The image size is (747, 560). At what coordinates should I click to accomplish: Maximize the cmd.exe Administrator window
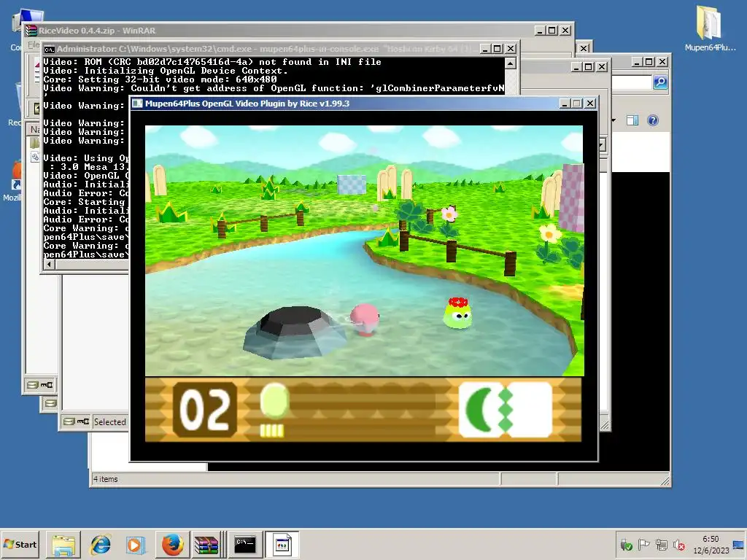tap(498, 49)
